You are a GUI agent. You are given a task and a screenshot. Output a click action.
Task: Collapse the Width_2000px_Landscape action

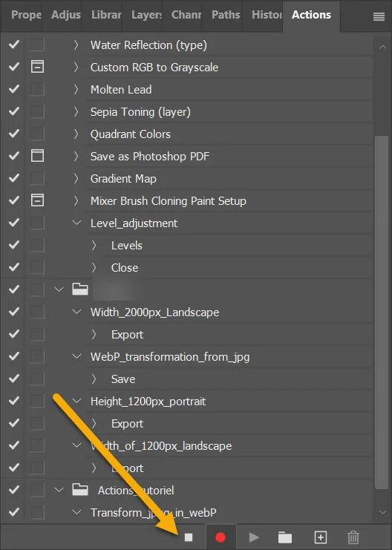76,312
